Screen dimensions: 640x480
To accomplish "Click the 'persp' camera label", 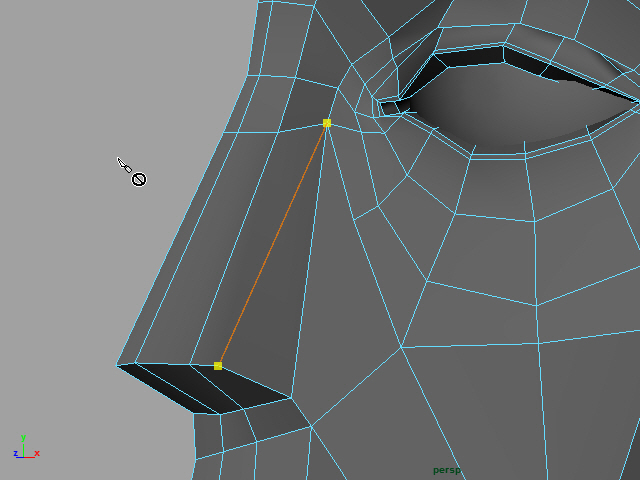I will pyautogui.click(x=447, y=471).
